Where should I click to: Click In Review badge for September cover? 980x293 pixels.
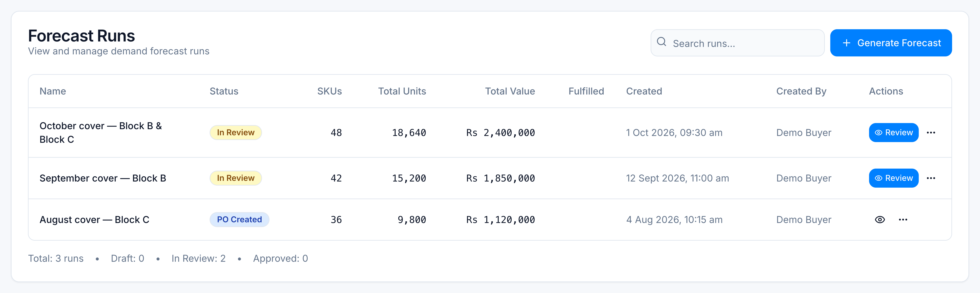tap(235, 178)
